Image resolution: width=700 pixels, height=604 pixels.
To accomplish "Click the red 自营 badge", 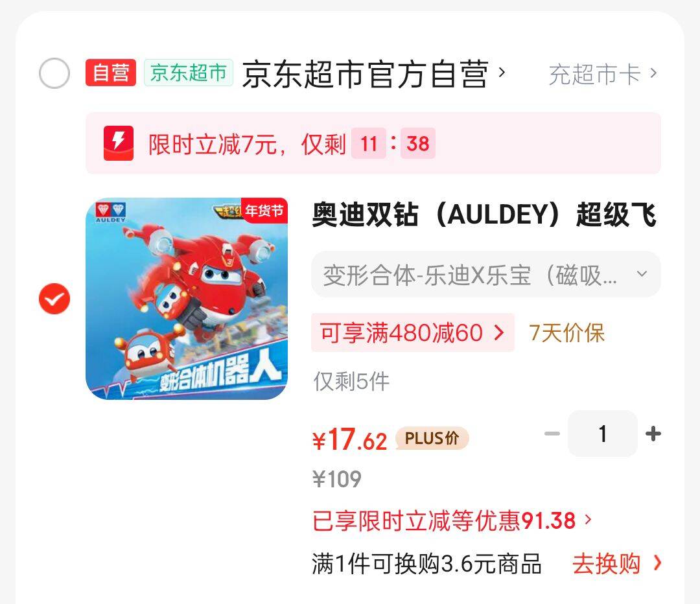I will (x=111, y=73).
